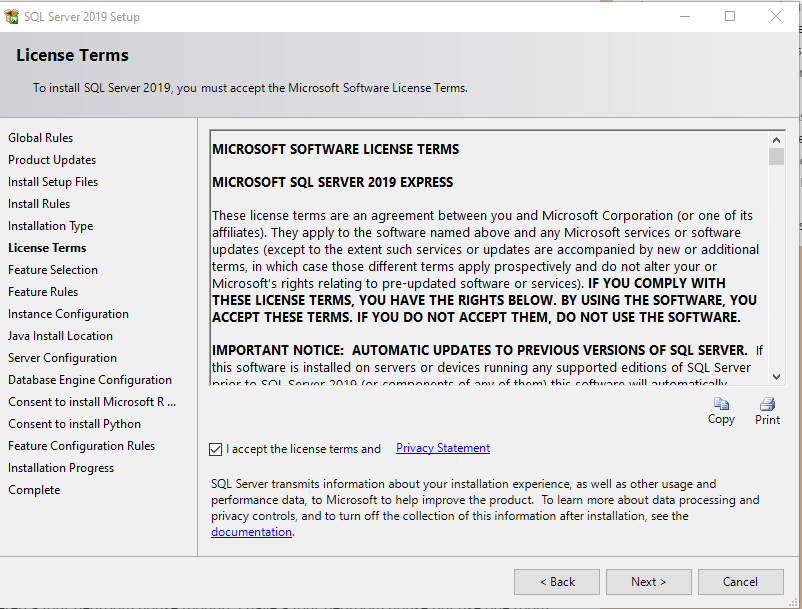Image resolution: width=802 pixels, height=609 pixels.
Task: Select the Install Setup Files step
Action: tap(53, 182)
